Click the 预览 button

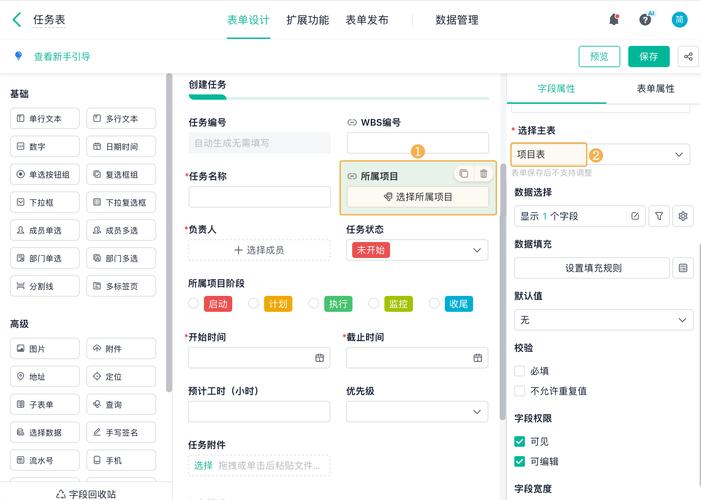(x=599, y=56)
